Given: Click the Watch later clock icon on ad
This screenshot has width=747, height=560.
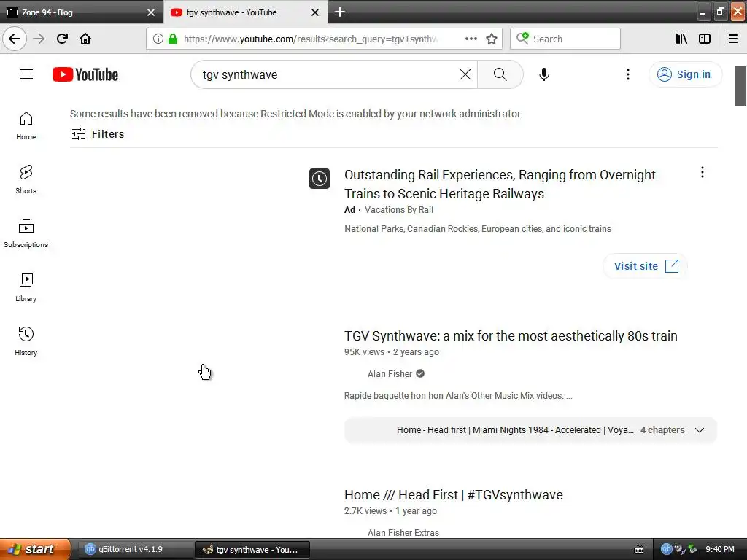Looking at the screenshot, I should coord(320,179).
